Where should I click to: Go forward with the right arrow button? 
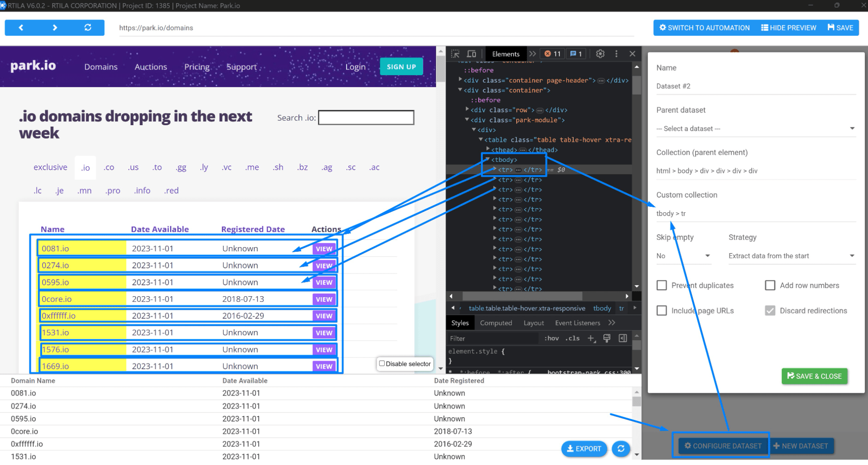[55, 28]
